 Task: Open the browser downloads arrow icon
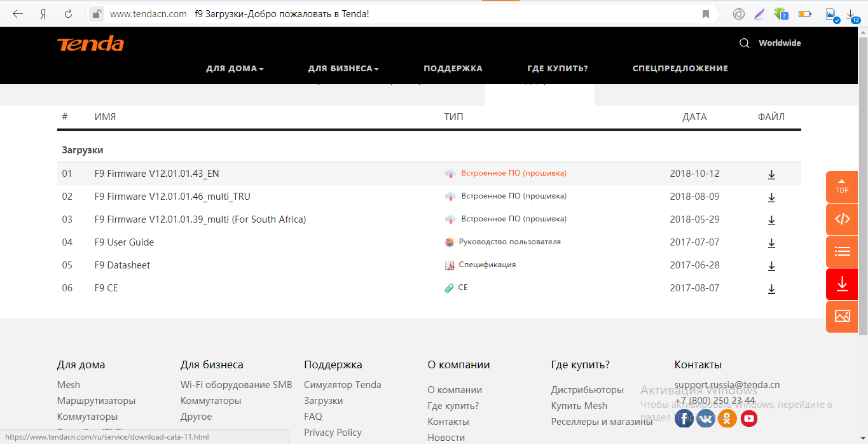851,15
